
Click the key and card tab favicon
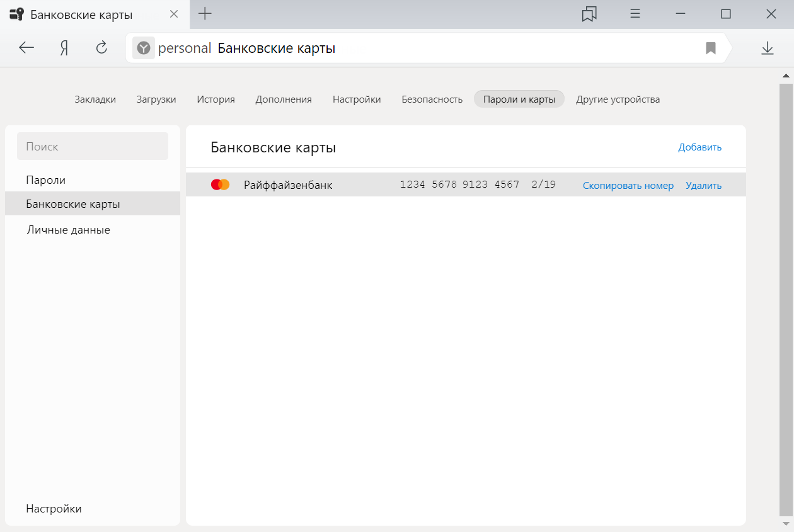point(16,14)
